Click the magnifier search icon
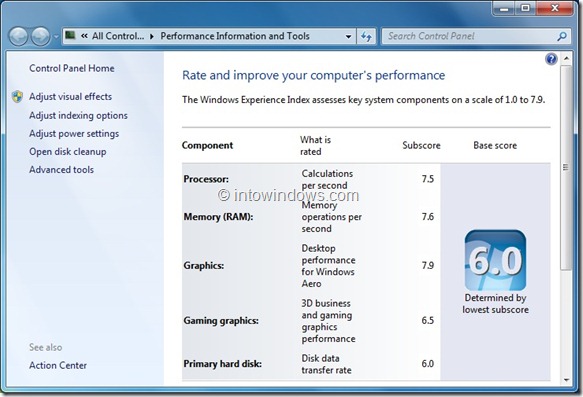The width and height of the screenshot is (583, 397). pos(562,36)
